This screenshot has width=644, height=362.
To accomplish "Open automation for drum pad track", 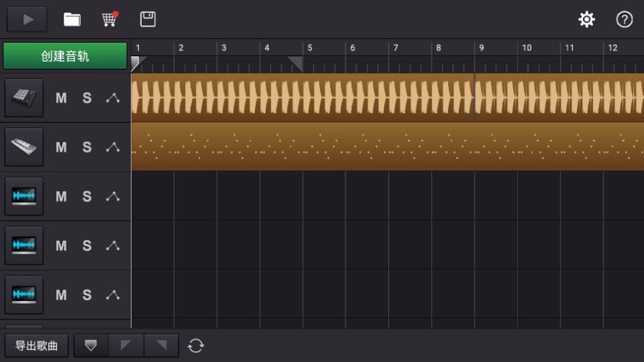I will [x=113, y=98].
